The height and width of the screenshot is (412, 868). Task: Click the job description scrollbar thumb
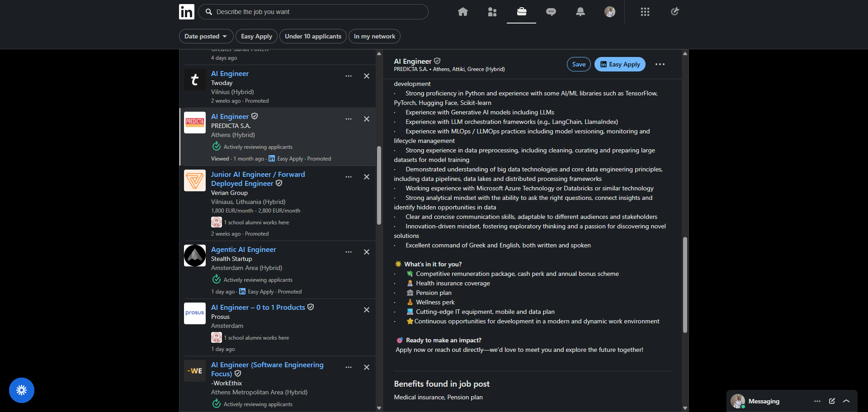coord(685,285)
